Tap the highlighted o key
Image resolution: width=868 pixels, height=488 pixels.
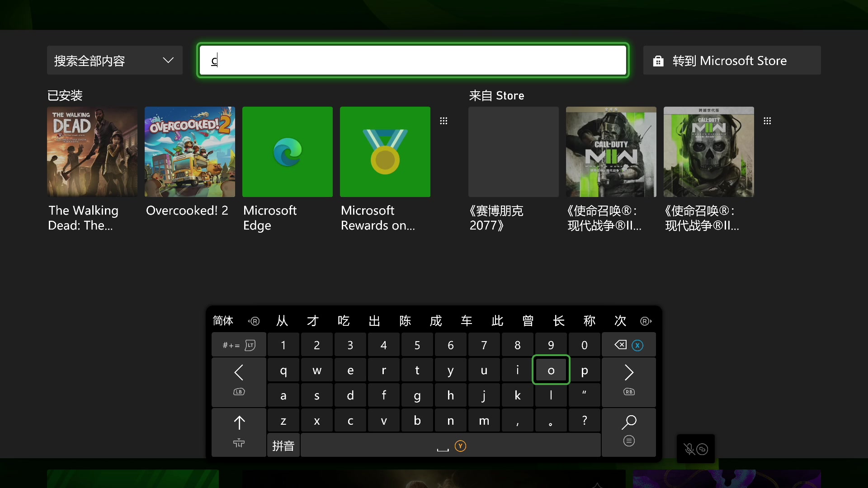pyautogui.click(x=551, y=371)
